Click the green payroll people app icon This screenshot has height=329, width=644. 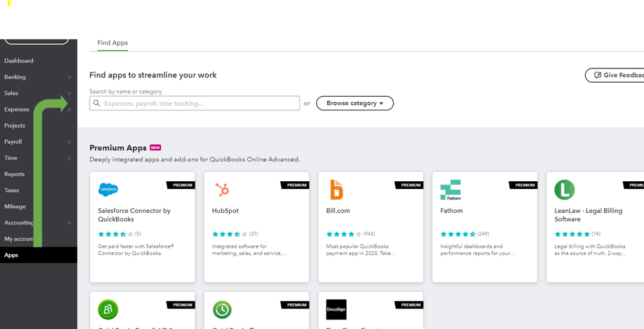(108, 310)
